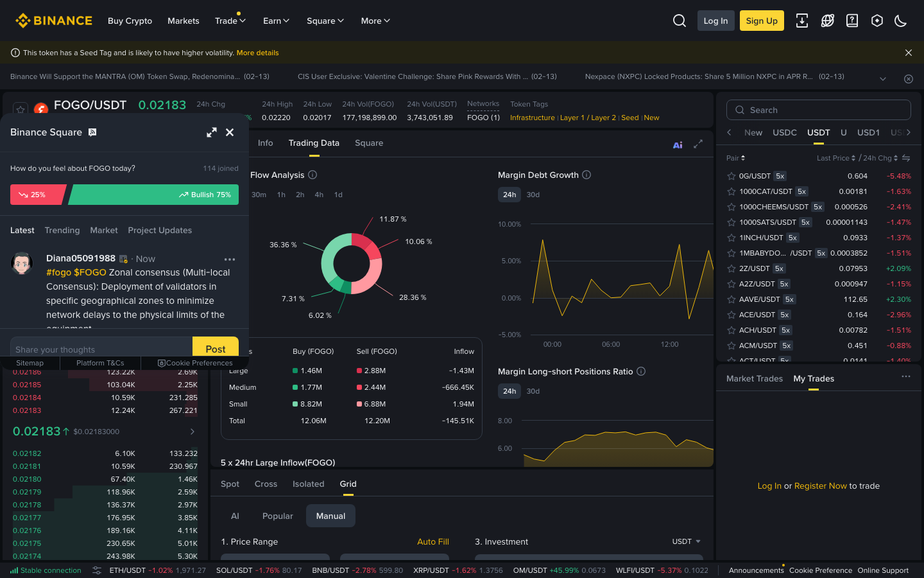
Task: Toggle dark mode using the moon icon
Action: point(901,21)
